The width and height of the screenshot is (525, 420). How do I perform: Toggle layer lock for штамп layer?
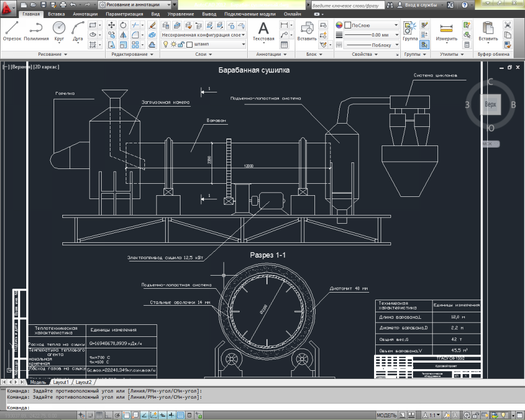(x=181, y=44)
